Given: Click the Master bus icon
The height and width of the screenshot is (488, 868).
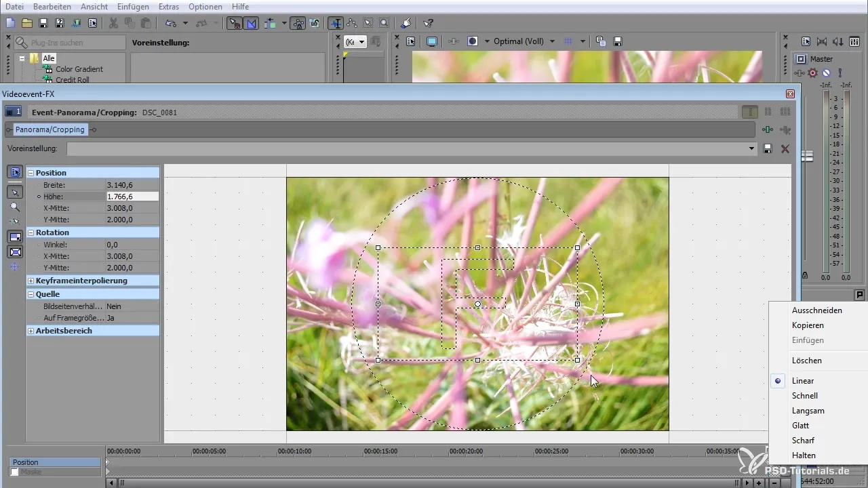Looking at the screenshot, I should 801,59.
